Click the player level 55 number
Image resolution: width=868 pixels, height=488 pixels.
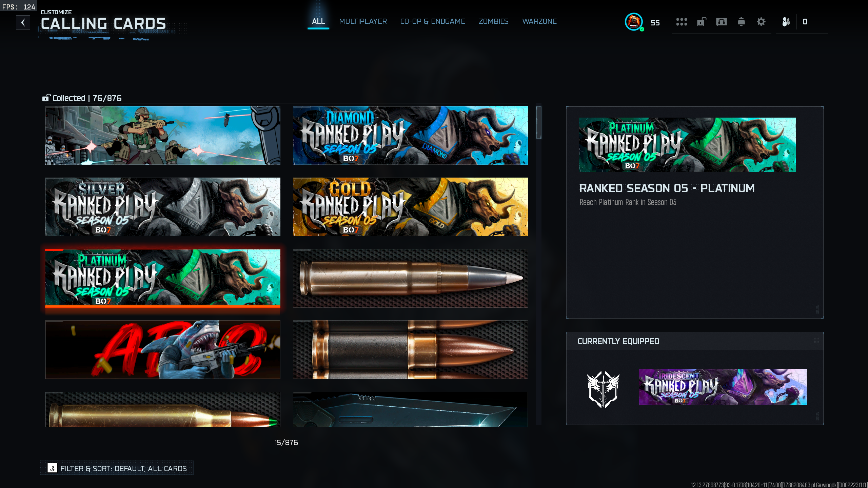coord(655,23)
